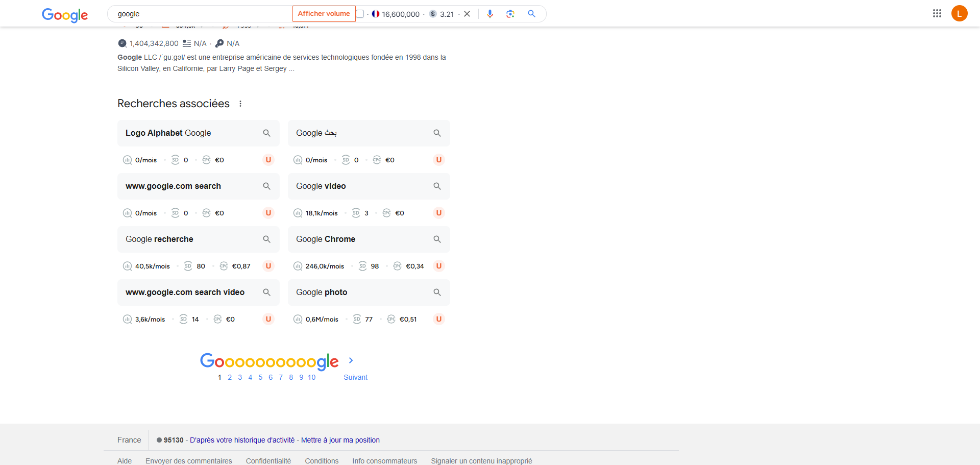Click the U badge under Google video

pos(438,213)
